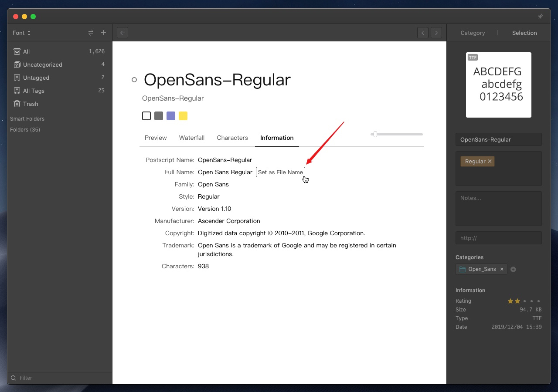Viewport: 558px width, 392px height.
Task: Select the gray color swatch
Action: coord(159,116)
